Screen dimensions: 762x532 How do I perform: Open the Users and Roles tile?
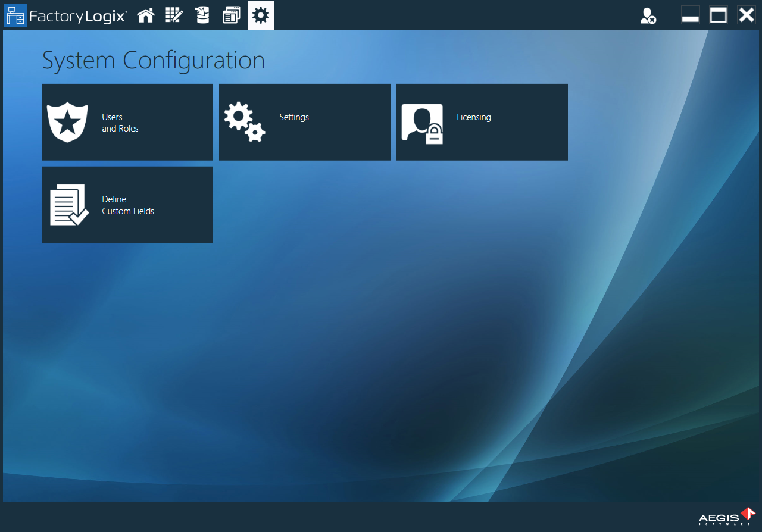pyautogui.click(x=127, y=122)
